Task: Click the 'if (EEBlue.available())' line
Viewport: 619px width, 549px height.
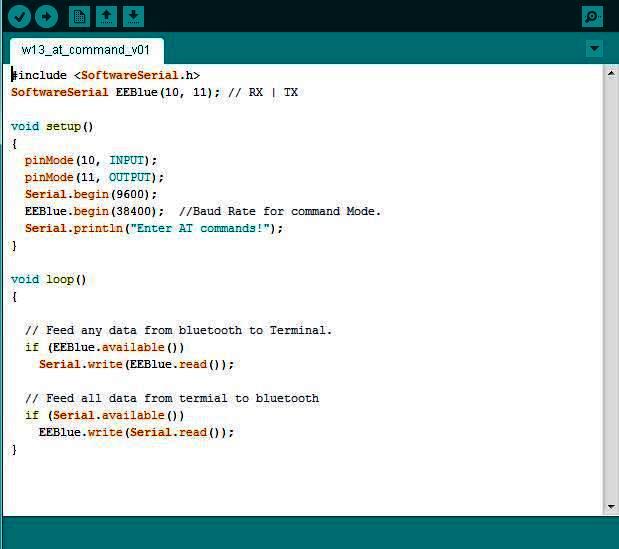Action: [x=104, y=347]
